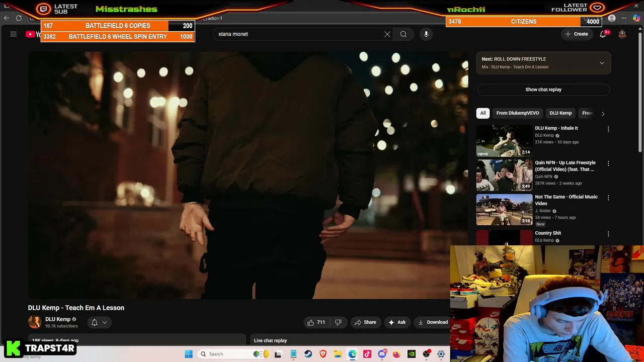
Task: Open File Explorer from the taskbar
Action: pyautogui.click(x=338, y=354)
